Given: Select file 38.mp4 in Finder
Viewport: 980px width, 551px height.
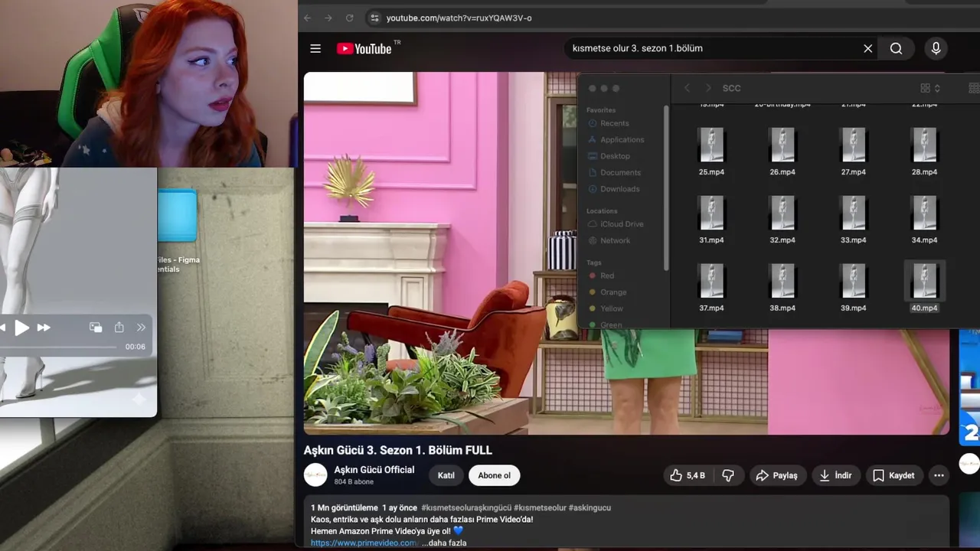Looking at the screenshot, I should 782,288.
